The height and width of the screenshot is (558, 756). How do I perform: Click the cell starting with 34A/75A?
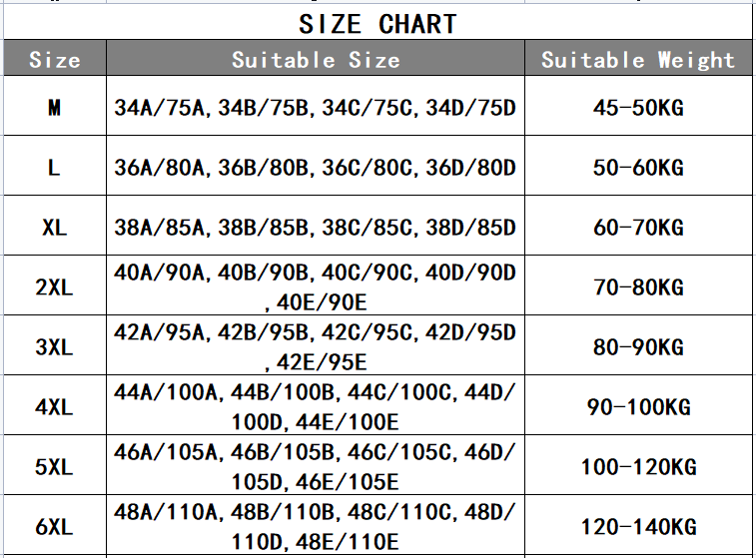316,108
